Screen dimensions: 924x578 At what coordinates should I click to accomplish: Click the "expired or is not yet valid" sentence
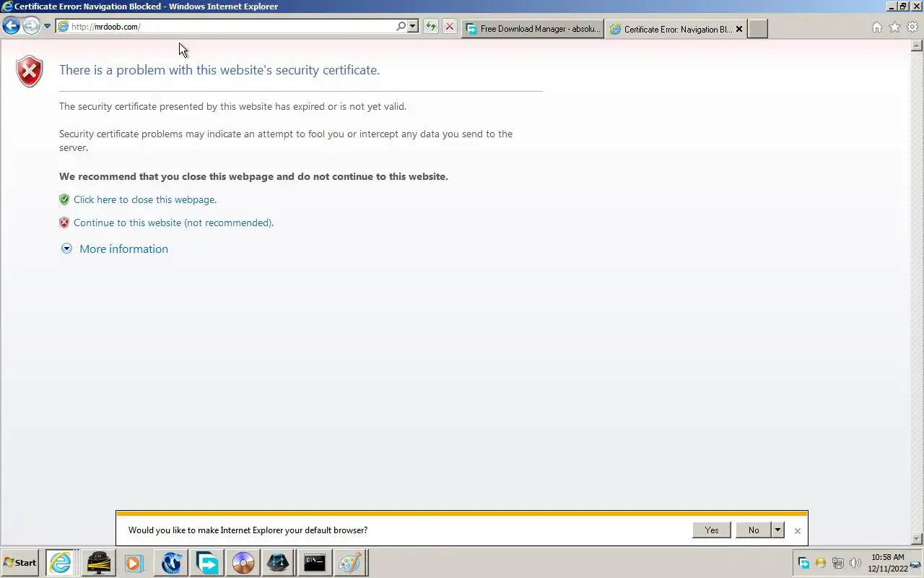233,106
